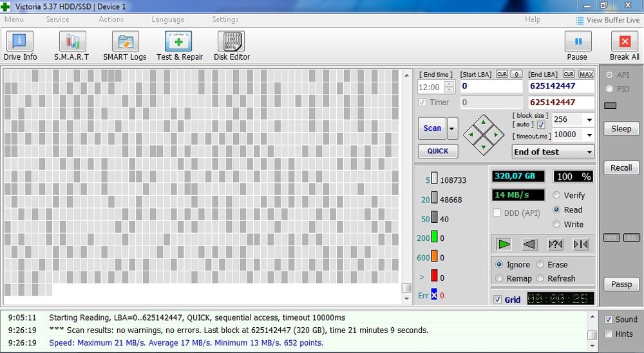Enable the DDD (API) checkbox

tap(497, 213)
